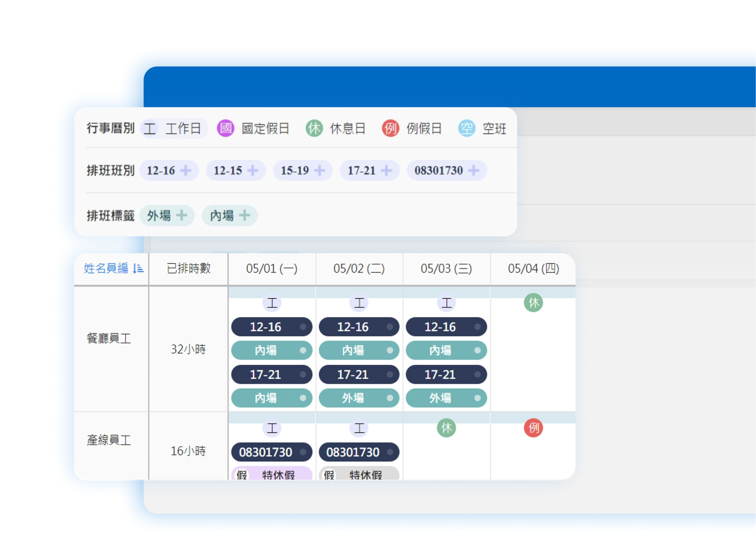This screenshot has width=756, height=544.
Task: Select the 工作日 calendar type icon
Action: coord(150,128)
